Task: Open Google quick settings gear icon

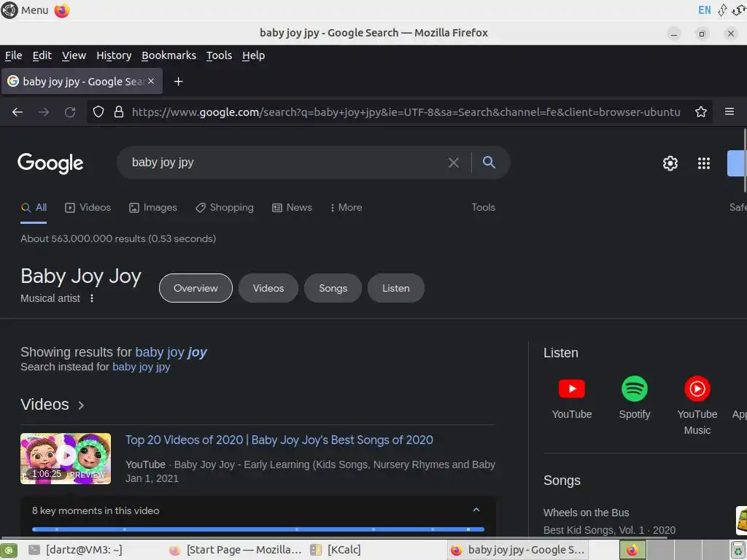Action: click(670, 163)
